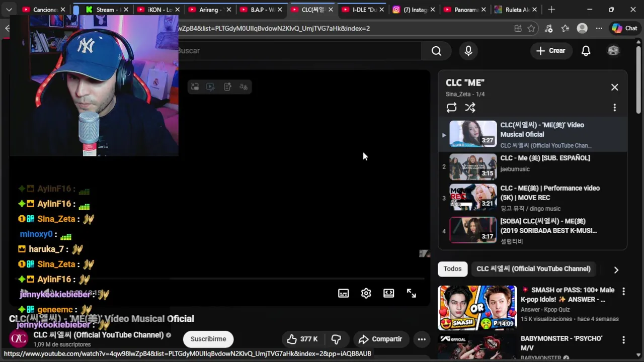Open BABYMONSTER - 'PSYCHO' M/V title
The width and height of the screenshot is (644, 362).
tap(561, 343)
